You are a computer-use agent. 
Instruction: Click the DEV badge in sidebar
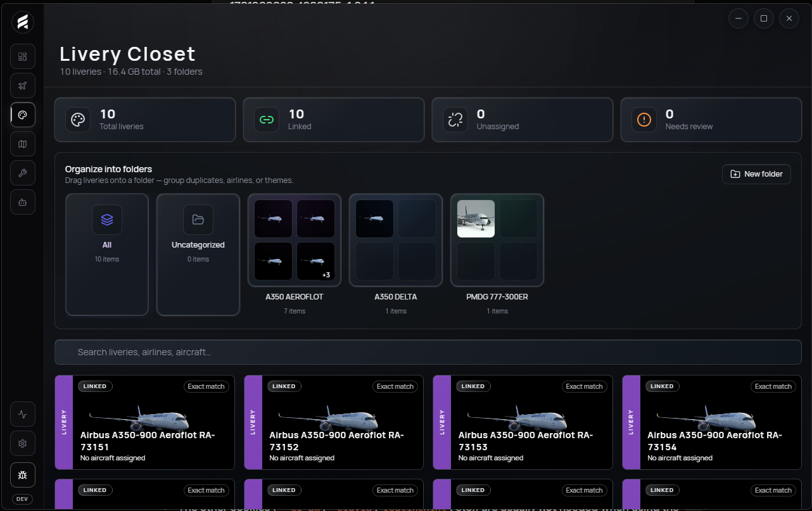click(22, 499)
